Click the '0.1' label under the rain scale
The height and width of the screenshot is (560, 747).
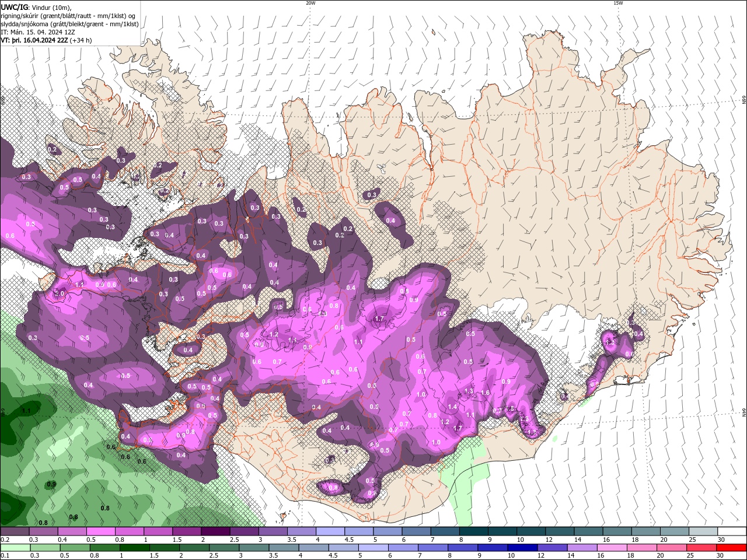[x=5, y=556]
